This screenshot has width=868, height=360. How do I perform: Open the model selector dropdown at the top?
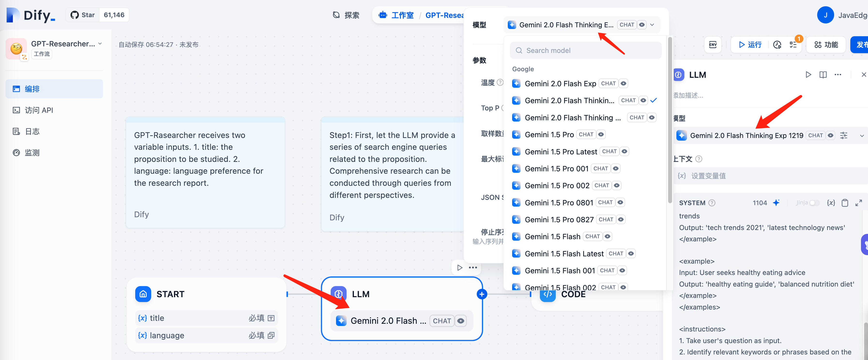pyautogui.click(x=581, y=25)
